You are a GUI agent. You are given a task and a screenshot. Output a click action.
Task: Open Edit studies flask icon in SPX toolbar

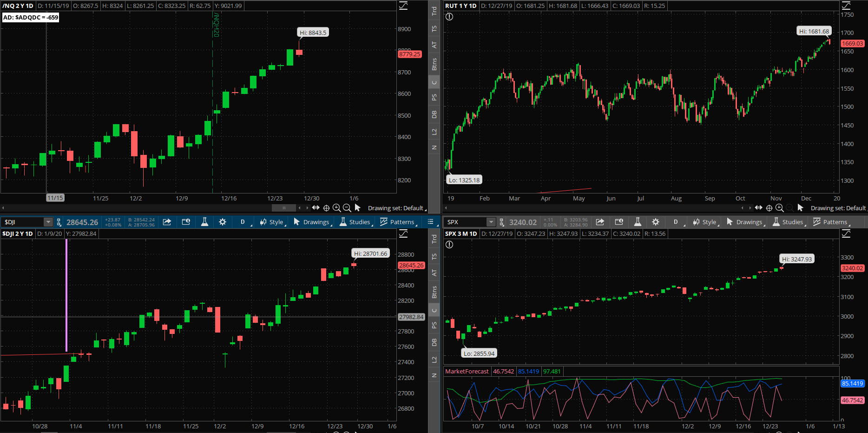click(638, 222)
